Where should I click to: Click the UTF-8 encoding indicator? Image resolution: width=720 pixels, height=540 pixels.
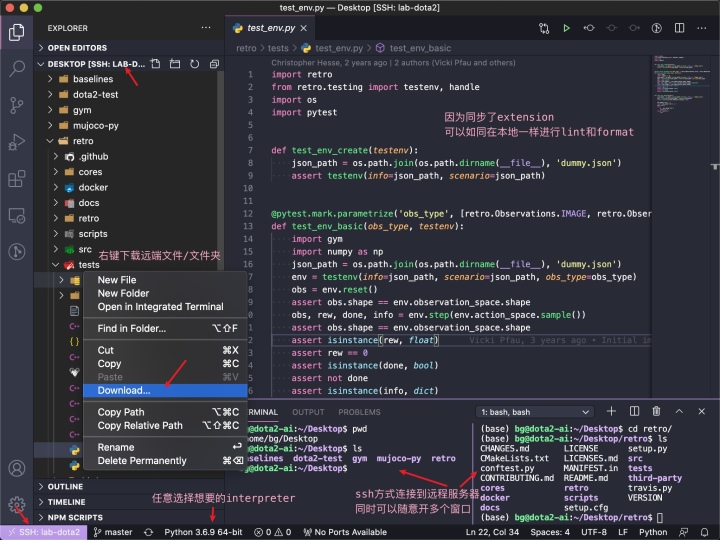coord(594,532)
